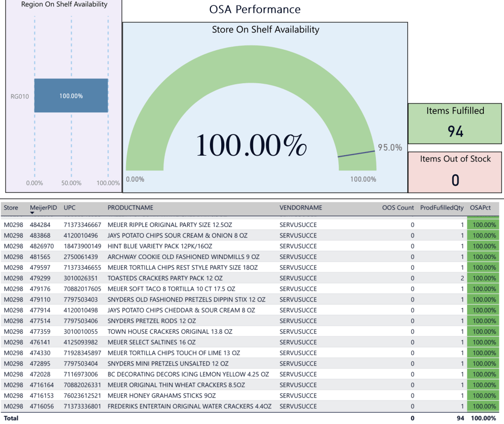Screen dimensions: 504x424
Task: Click green OSAPct cell for FREDERIKS water crackers
Action: click(x=484, y=406)
